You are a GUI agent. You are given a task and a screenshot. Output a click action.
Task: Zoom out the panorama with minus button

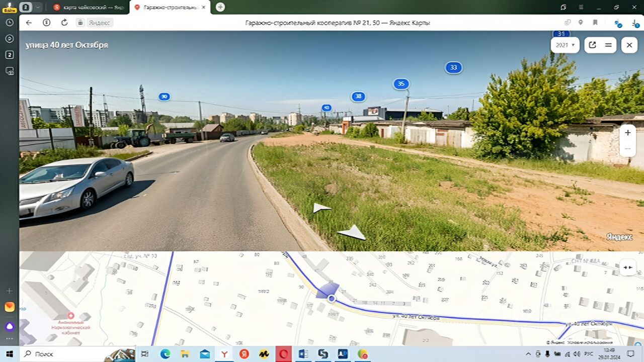[628, 149]
